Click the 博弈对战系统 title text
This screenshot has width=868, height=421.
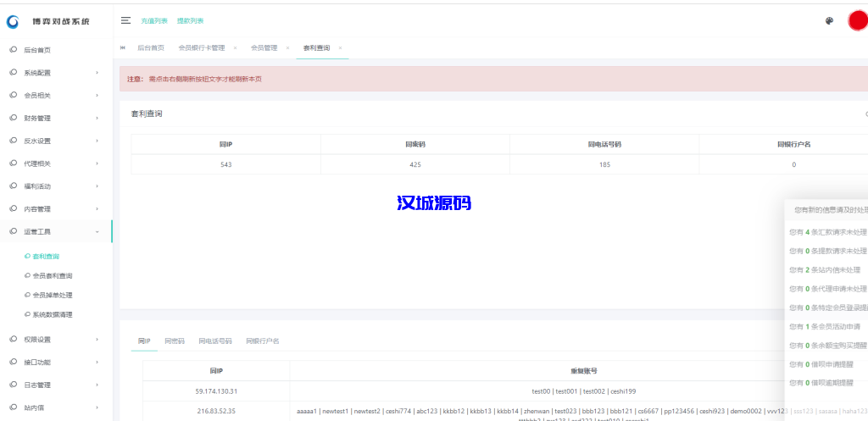coord(61,21)
